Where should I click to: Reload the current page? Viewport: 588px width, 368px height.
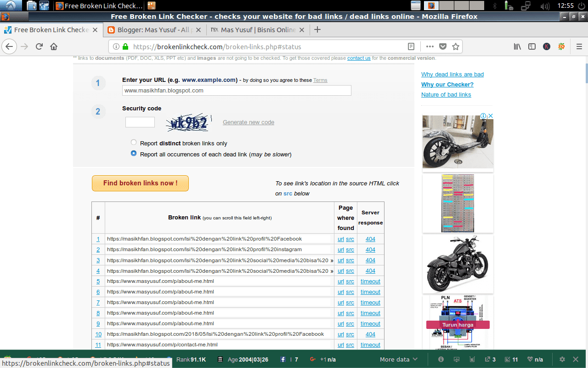[x=39, y=46]
